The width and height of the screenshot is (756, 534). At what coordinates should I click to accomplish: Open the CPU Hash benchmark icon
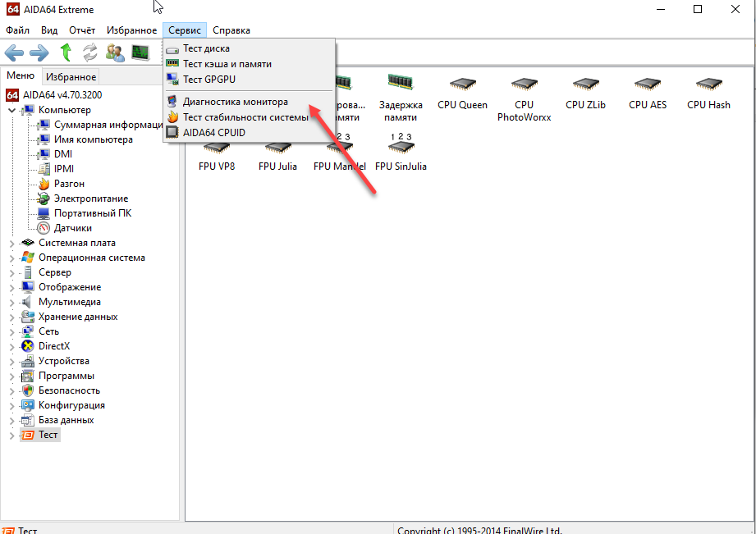pyautogui.click(x=708, y=84)
